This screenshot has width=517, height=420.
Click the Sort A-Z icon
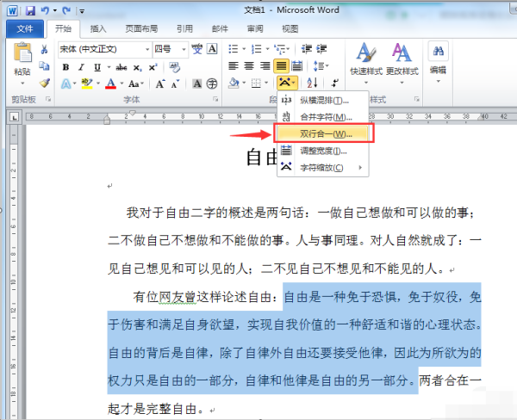(312, 83)
